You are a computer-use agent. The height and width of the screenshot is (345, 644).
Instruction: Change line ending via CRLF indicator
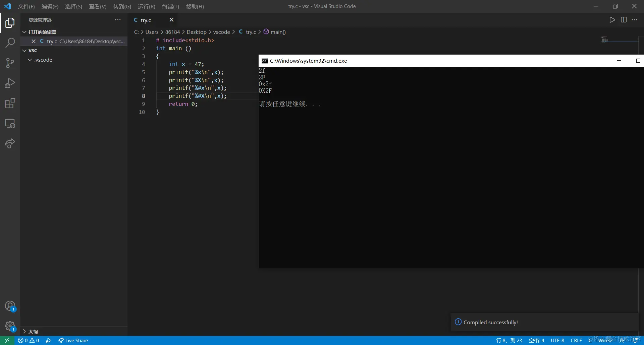pyautogui.click(x=576, y=340)
